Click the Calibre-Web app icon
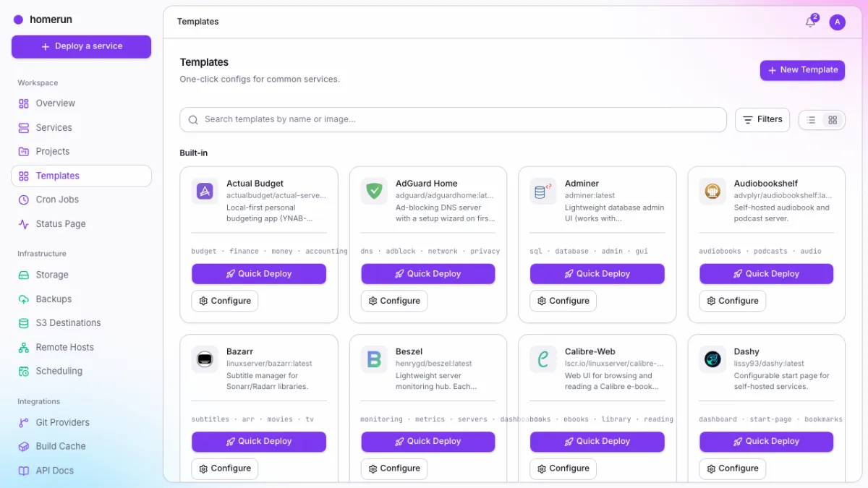Viewport: 868px width, 488px height. pos(543,359)
